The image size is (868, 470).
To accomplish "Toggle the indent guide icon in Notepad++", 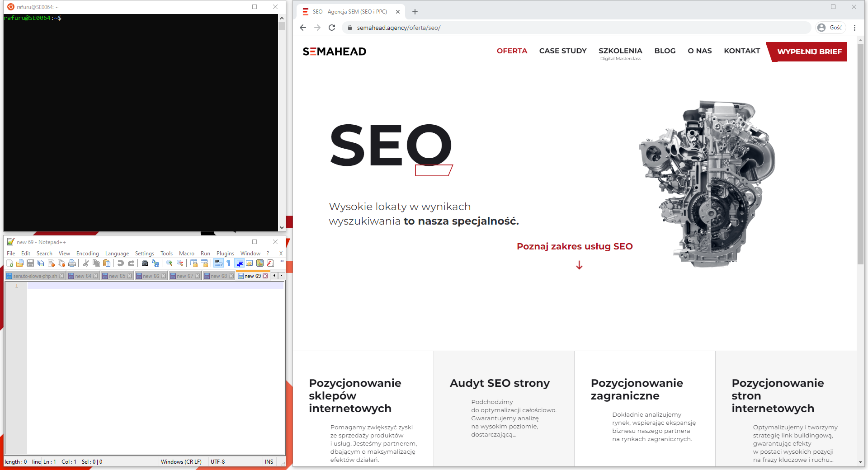I will [240, 263].
